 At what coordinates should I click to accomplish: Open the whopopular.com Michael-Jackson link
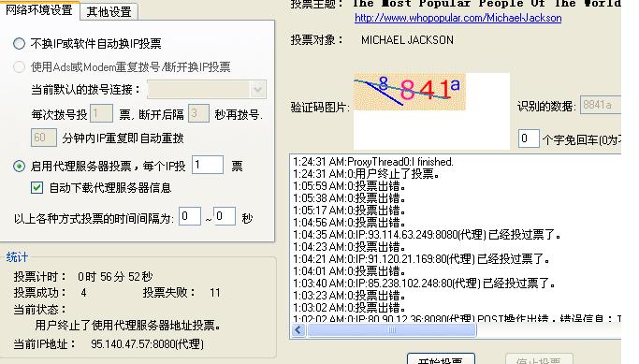[x=458, y=18]
